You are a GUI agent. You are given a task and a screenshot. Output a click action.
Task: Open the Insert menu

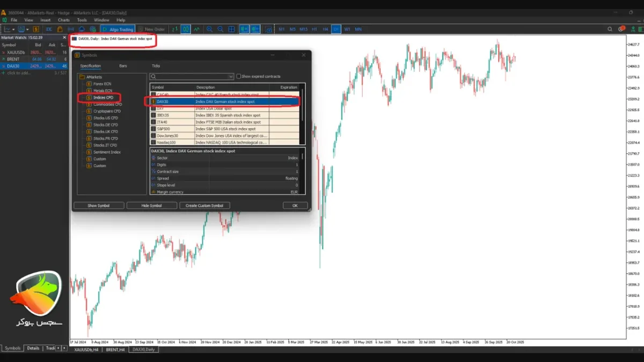[46, 20]
